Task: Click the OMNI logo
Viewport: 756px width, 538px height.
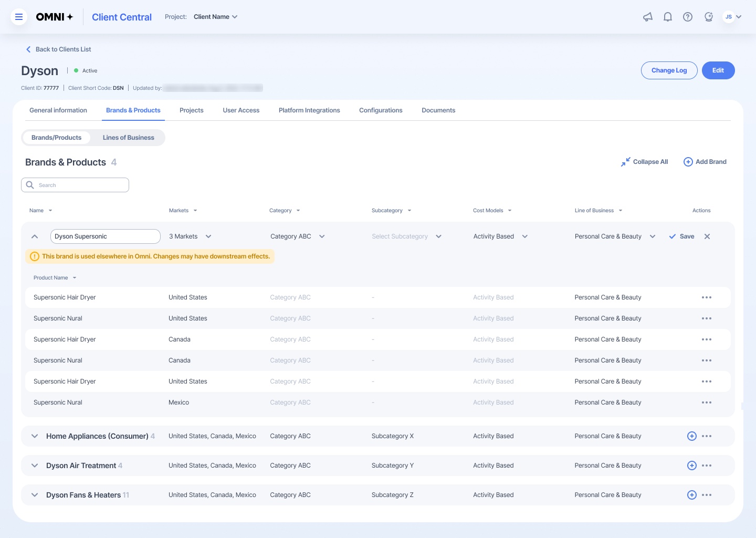Action: tap(55, 17)
